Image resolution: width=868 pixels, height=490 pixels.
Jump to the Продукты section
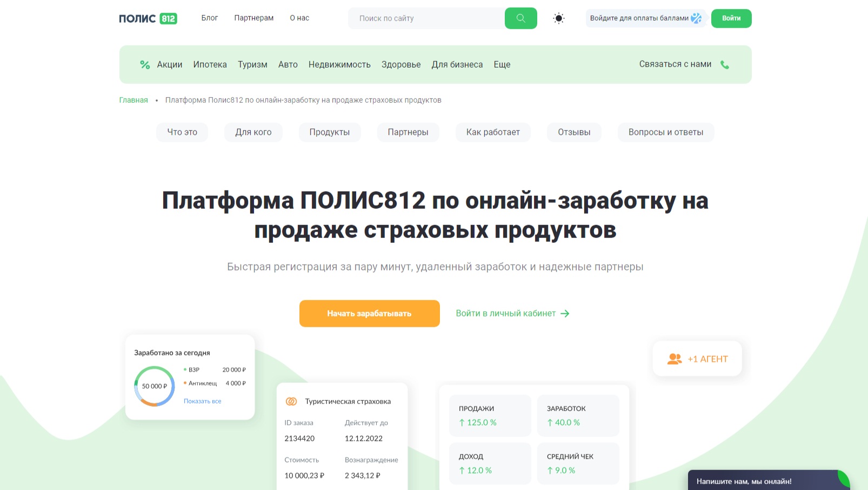pyautogui.click(x=330, y=132)
